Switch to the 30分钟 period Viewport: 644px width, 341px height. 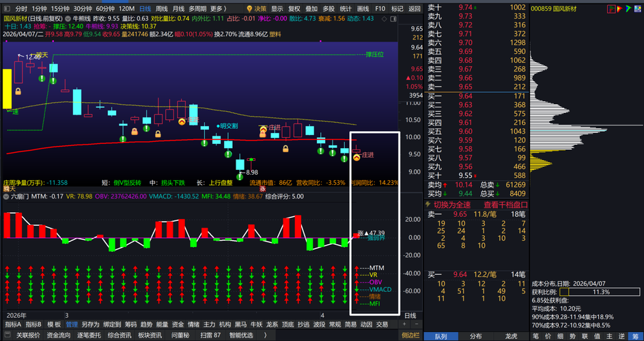coord(83,9)
